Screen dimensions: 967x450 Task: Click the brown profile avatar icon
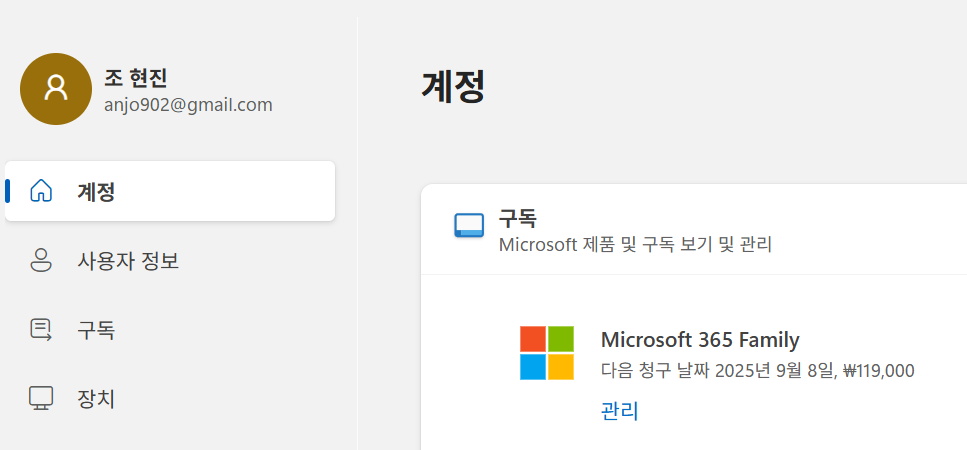pyautogui.click(x=56, y=89)
